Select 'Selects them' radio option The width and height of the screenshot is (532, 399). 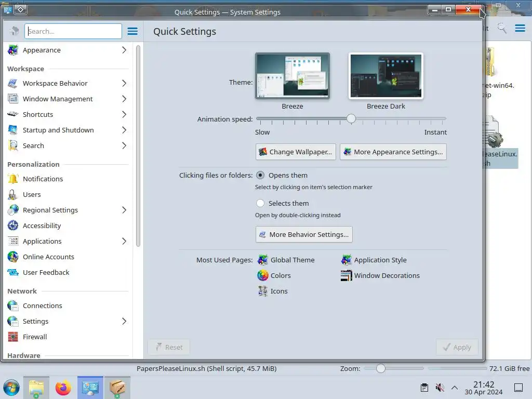coord(260,203)
